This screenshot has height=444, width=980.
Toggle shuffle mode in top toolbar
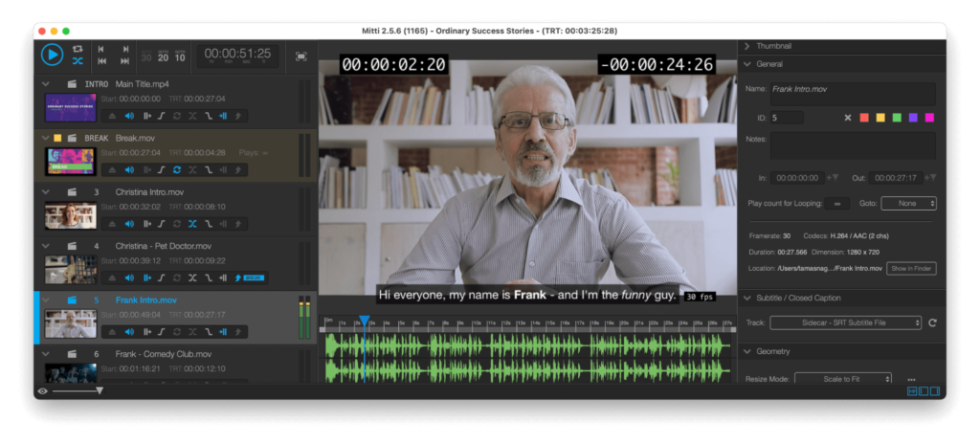tap(78, 60)
